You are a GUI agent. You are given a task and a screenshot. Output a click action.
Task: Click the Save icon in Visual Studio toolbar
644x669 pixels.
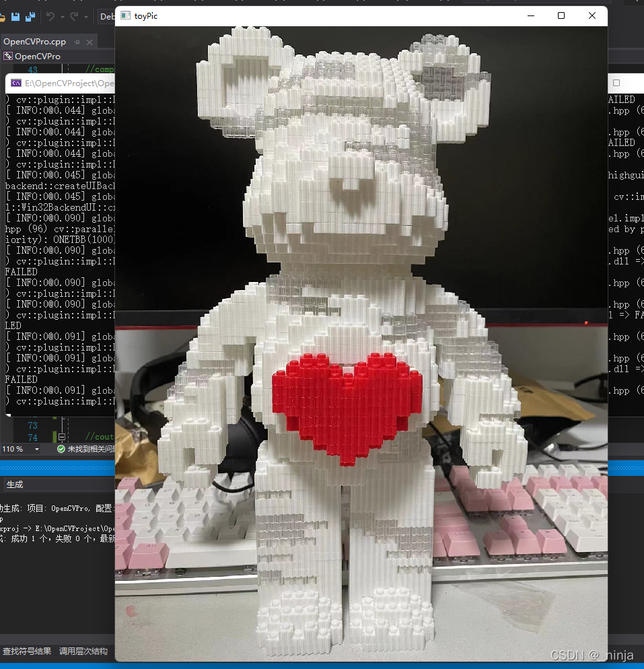point(15,17)
